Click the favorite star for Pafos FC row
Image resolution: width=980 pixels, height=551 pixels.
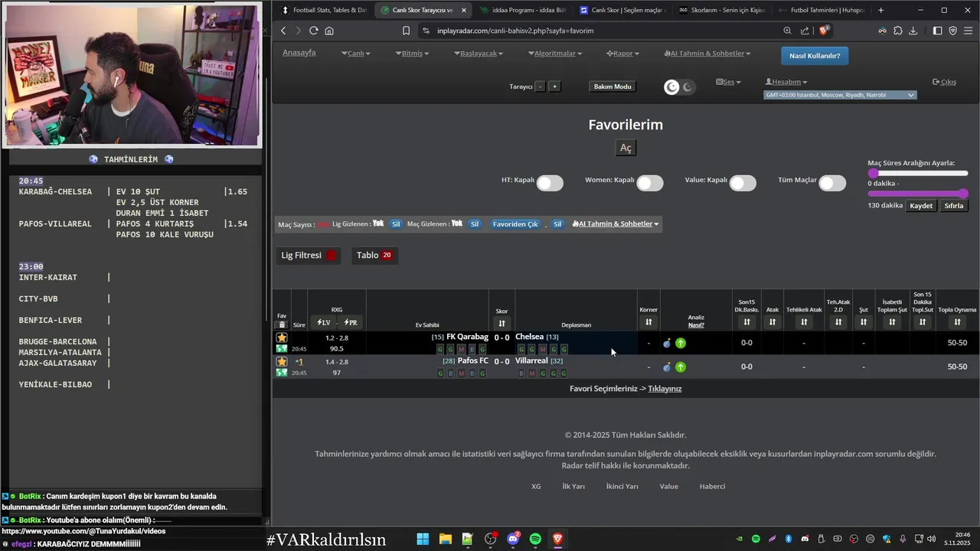point(282,361)
